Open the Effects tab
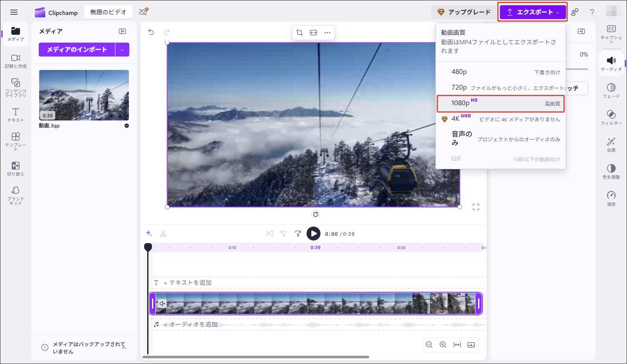 click(x=611, y=144)
